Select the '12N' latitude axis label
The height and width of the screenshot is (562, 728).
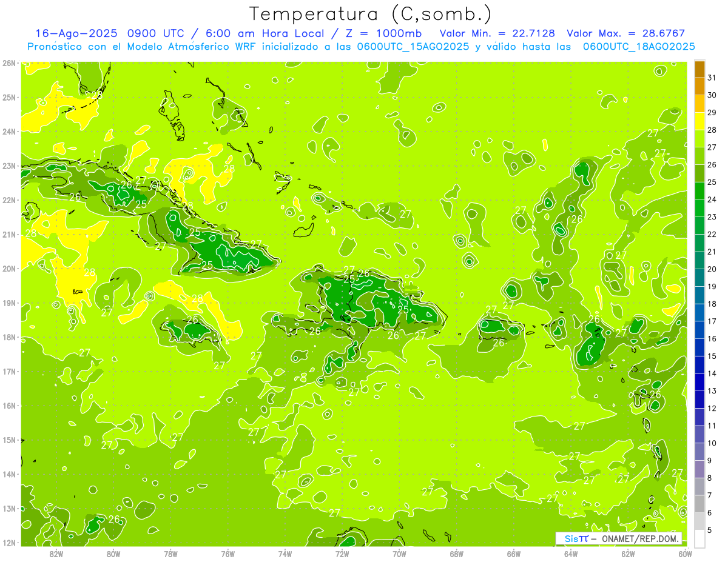coord(8,543)
